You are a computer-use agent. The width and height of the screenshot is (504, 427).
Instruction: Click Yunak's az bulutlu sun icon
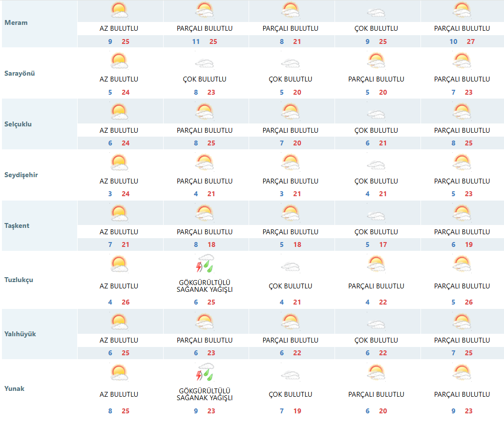tap(119, 373)
